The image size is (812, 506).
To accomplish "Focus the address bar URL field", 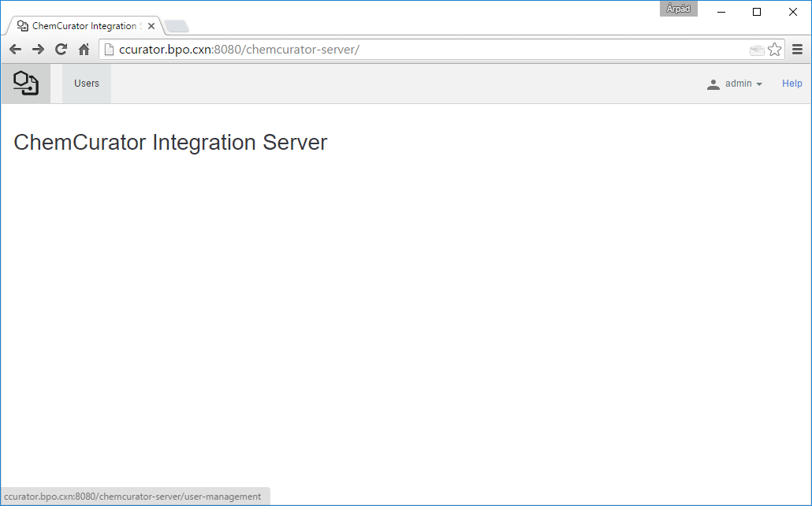I will point(426,50).
